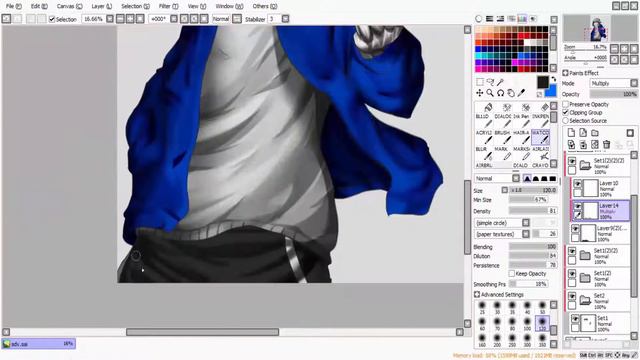The image size is (640, 360).
Task: Click the black foreground color swatch
Action: (x=542, y=82)
